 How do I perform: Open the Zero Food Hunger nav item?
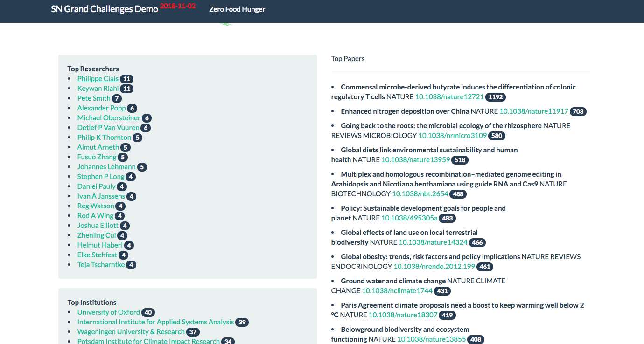tap(237, 9)
